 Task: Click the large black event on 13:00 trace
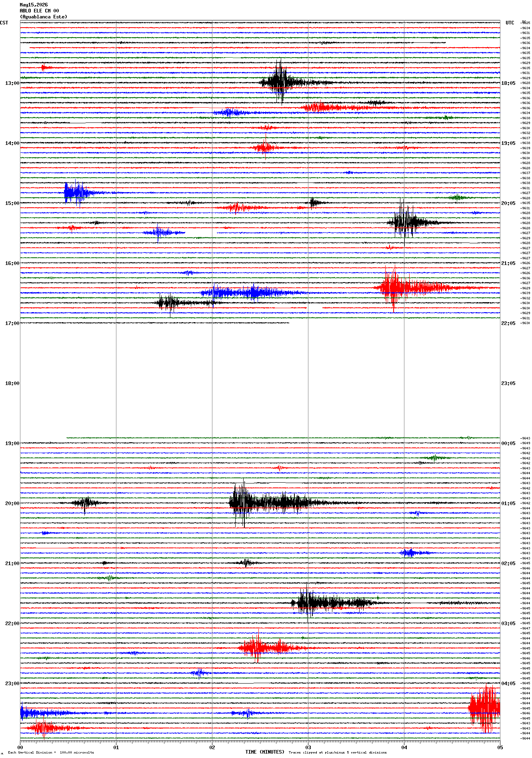[x=280, y=82]
